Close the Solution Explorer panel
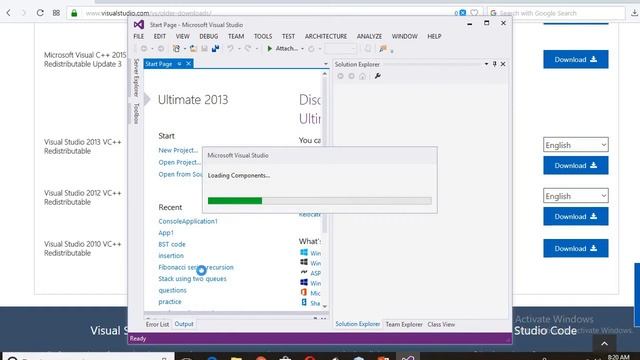 coord(503,64)
